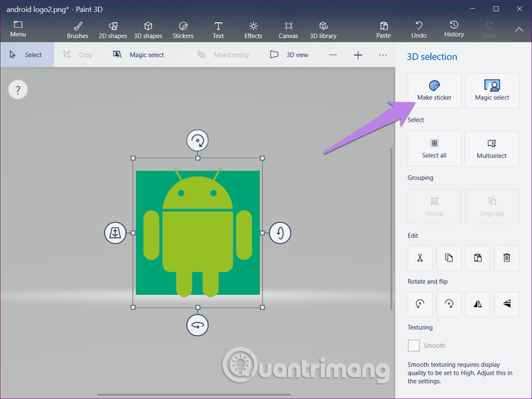
Task: Collapse the top toolbar with chevron
Action: (x=519, y=30)
